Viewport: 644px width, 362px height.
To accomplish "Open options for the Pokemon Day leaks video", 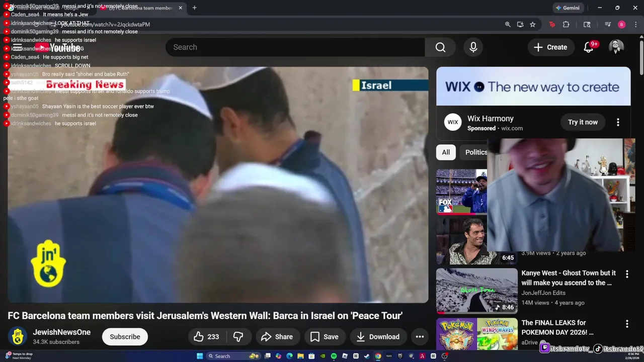I will (627, 324).
